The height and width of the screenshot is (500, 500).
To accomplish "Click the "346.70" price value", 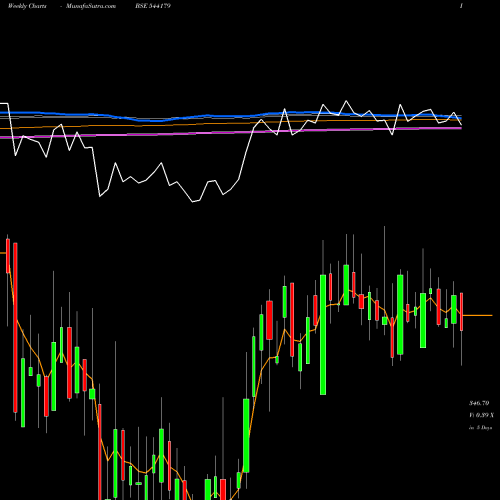I will point(479,403).
